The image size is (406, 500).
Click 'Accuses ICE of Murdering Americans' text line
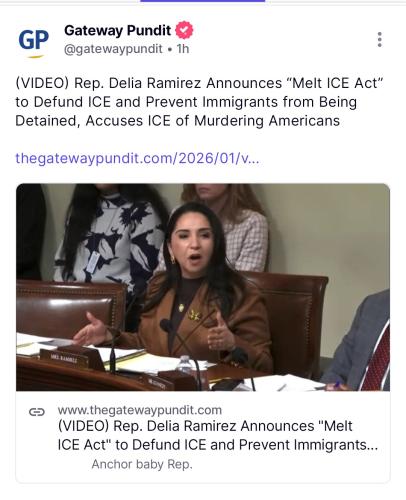coord(213,121)
